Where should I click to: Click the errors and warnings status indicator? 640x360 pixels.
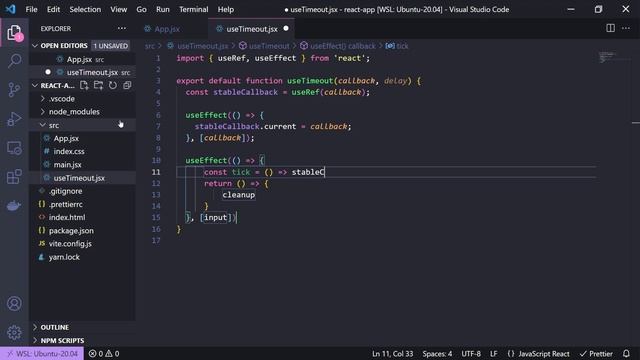104,353
